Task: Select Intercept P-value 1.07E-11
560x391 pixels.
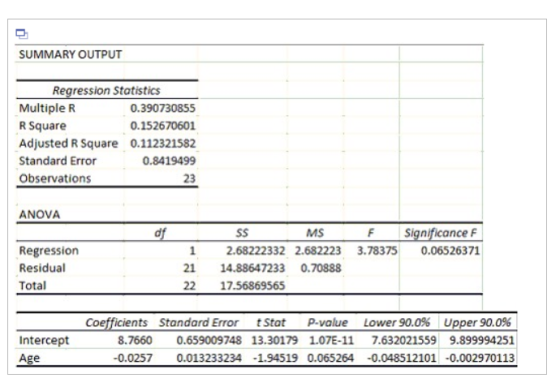Action: coord(331,340)
